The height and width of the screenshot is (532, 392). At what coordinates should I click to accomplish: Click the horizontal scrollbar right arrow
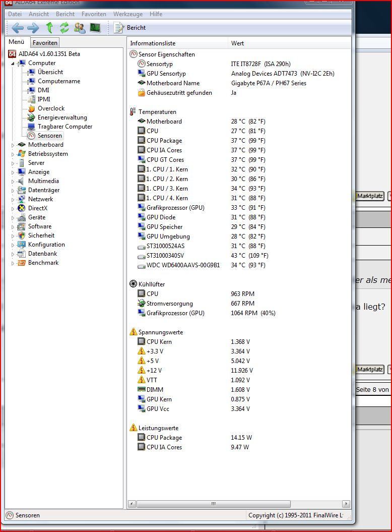(346, 504)
